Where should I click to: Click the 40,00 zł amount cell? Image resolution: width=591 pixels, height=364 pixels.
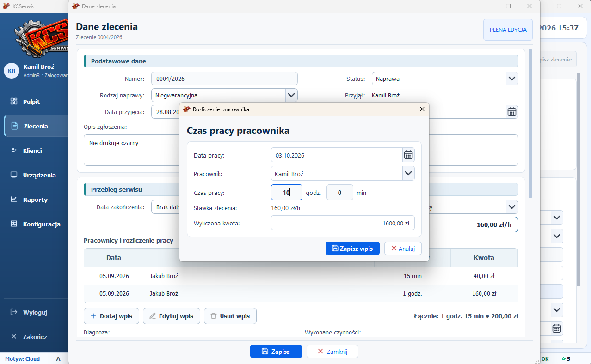[x=484, y=276]
